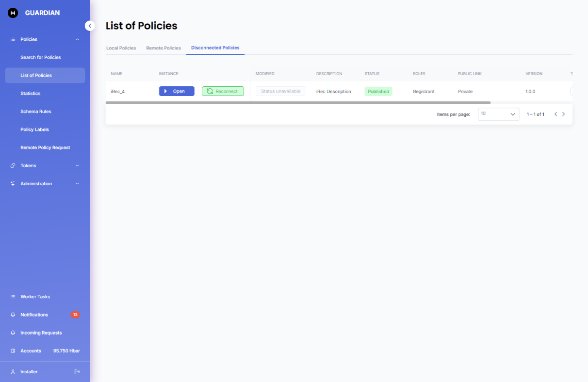This screenshot has width=588, height=382.
Task: Click the red 13 notifications badge
Action: (x=75, y=315)
